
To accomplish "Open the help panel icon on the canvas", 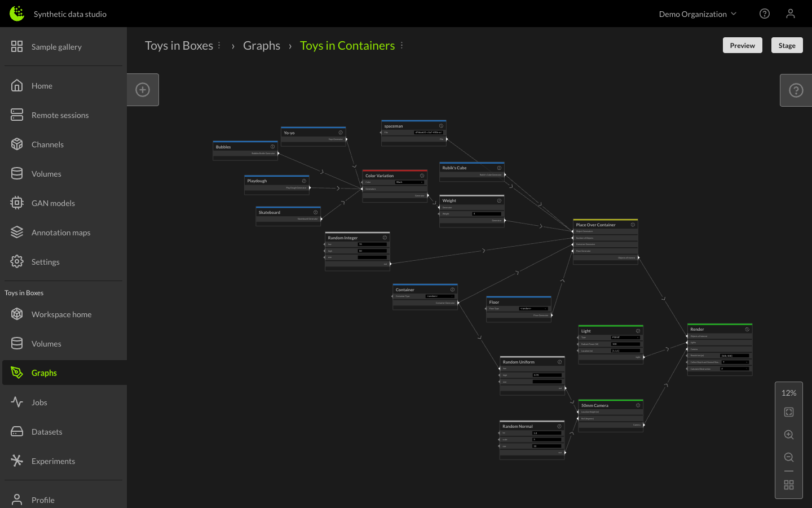I will pyautogui.click(x=795, y=90).
